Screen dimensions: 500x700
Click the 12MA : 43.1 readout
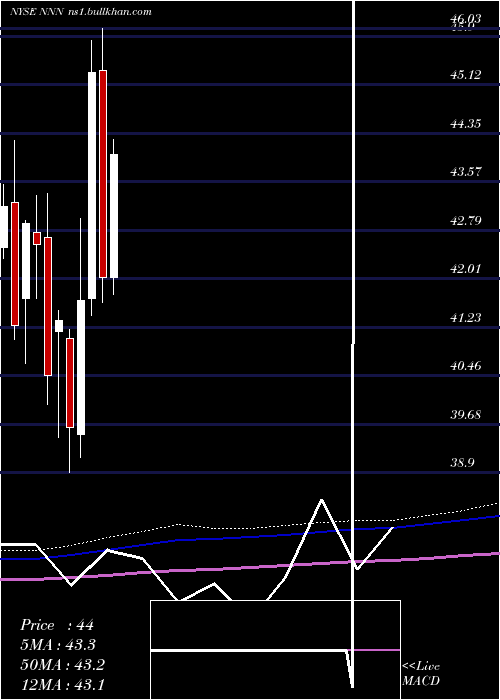coord(62,684)
